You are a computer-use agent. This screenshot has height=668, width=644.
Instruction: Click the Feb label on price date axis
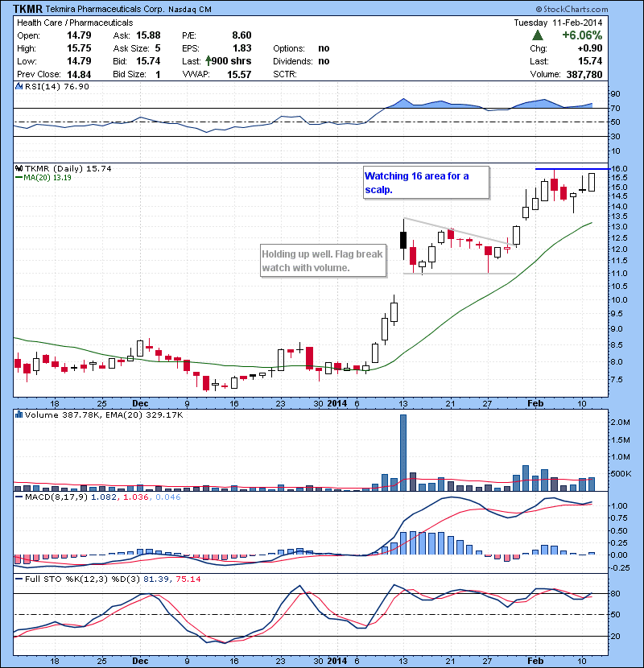pyautogui.click(x=535, y=403)
